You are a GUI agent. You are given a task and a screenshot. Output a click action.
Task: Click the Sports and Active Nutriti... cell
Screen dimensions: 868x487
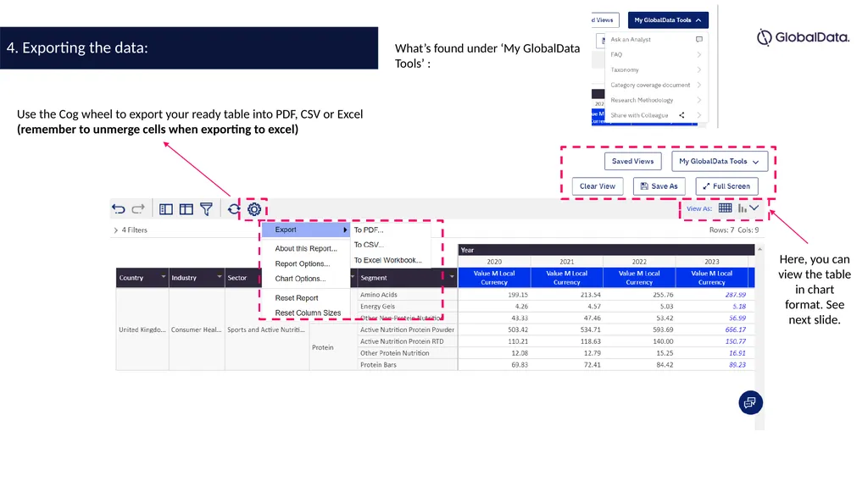pyautogui.click(x=266, y=329)
